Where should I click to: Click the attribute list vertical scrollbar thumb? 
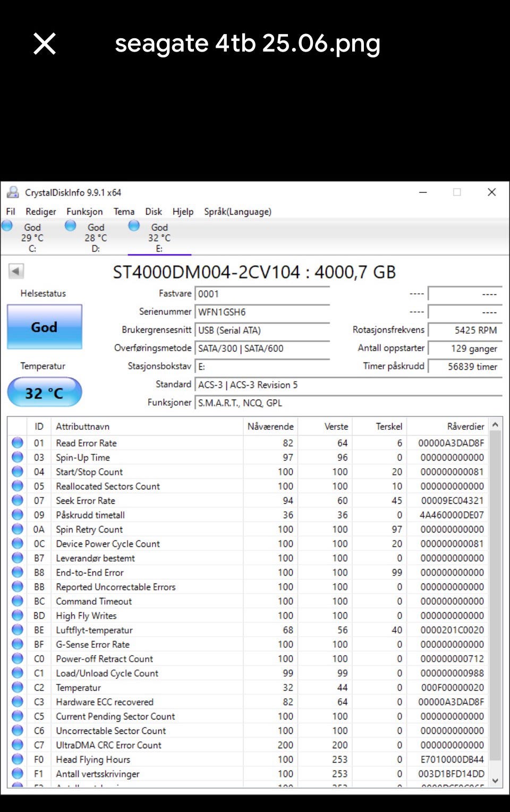pyautogui.click(x=495, y=595)
